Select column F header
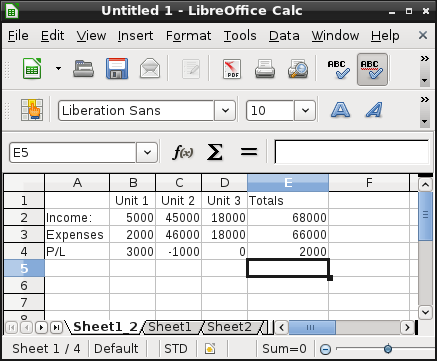The width and height of the screenshot is (437, 361). 369,183
